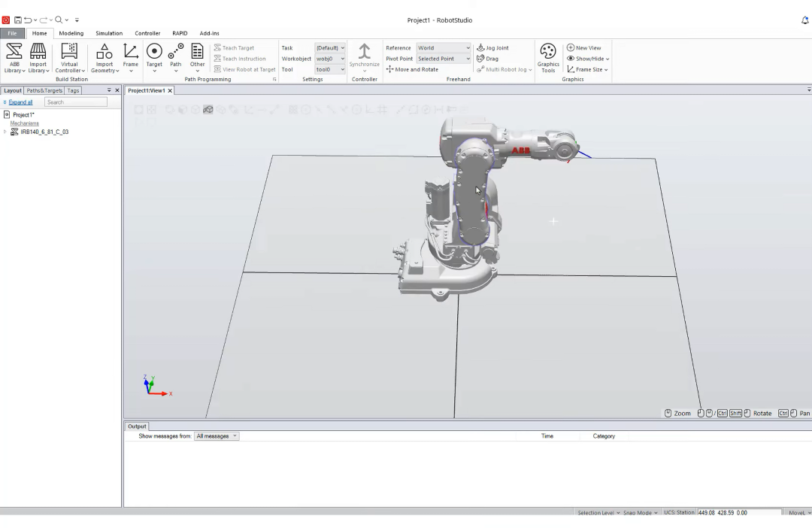Image resolution: width=812 pixels, height=528 pixels.
Task: Click New View in Graphics group
Action: [x=583, y=47]
